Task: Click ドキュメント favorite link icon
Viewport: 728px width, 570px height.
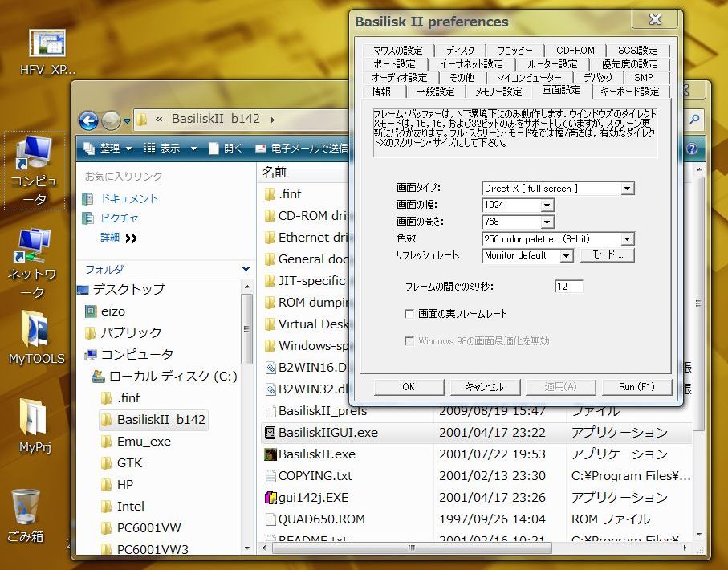Action: 87,199
